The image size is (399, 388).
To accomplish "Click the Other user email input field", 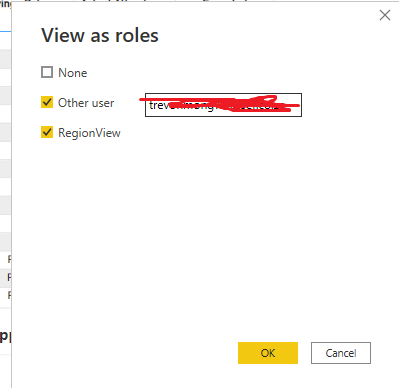I will point(223,105).
